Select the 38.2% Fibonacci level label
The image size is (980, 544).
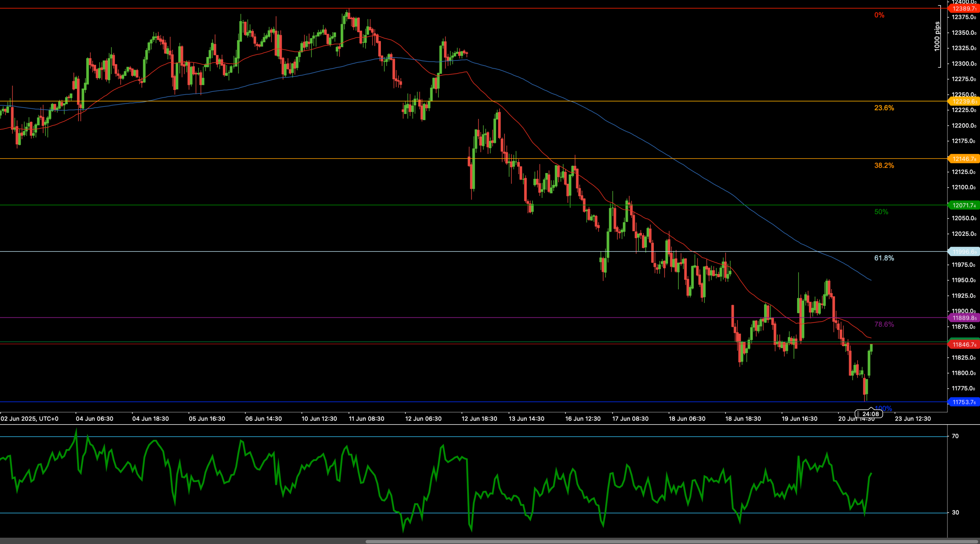(884, 165)
